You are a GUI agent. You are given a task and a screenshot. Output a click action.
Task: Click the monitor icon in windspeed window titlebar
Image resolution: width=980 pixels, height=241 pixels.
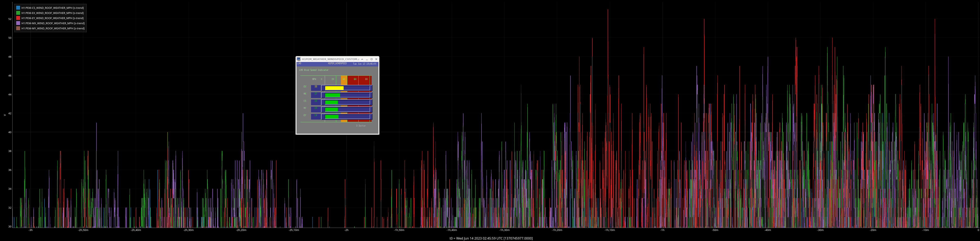click(x=299, y=59)
